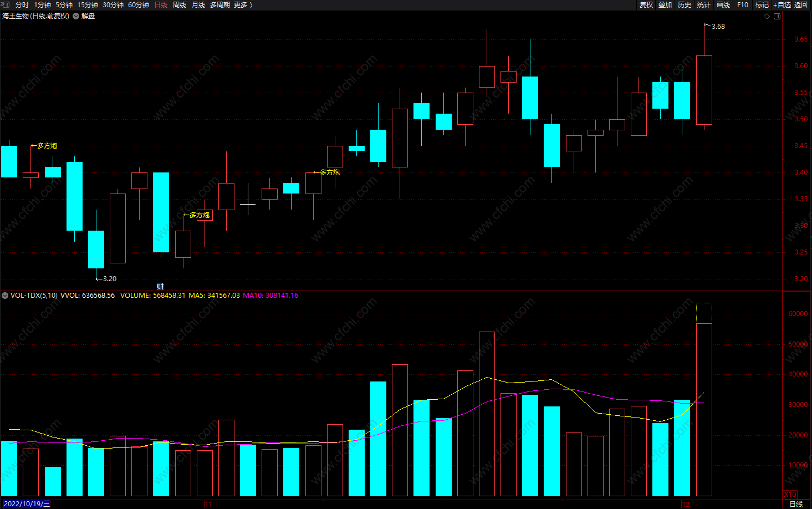Open the 统计 statistics button
The image size is (812, 509).
pyautogui.click(x=704, y=4)
